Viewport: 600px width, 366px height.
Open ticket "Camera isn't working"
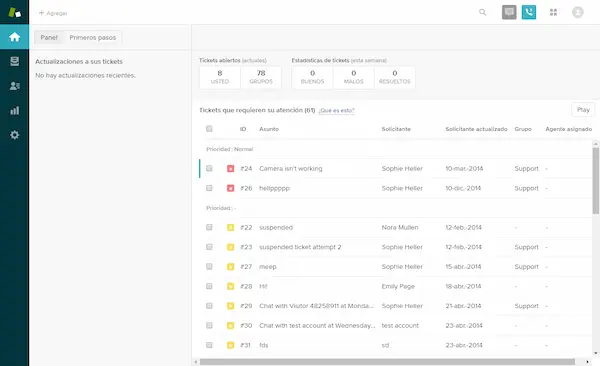click(291, 168)
